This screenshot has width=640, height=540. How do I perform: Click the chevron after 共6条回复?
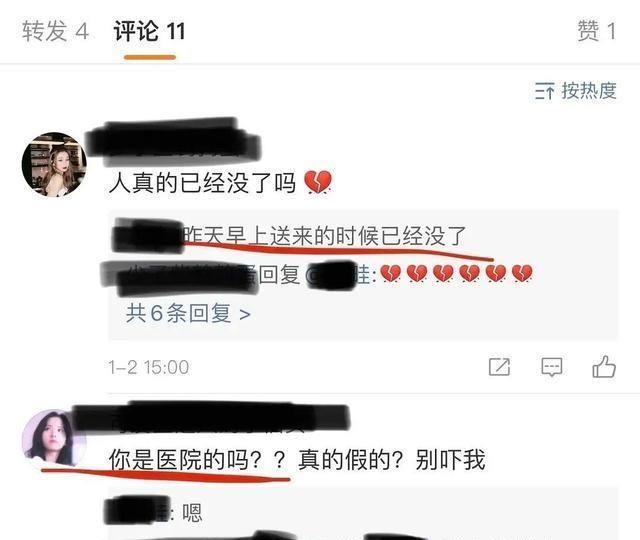[x=245, y=314]
